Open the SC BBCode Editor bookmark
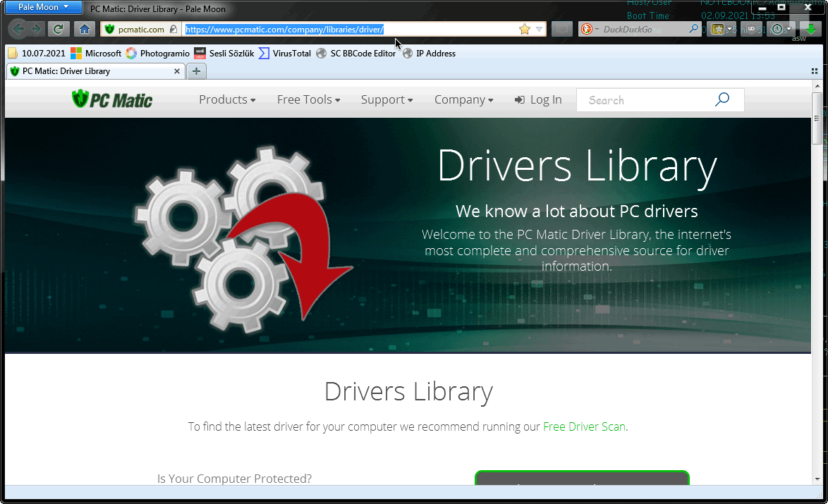The height and width of the screenshot is (504, 828). 356,54
